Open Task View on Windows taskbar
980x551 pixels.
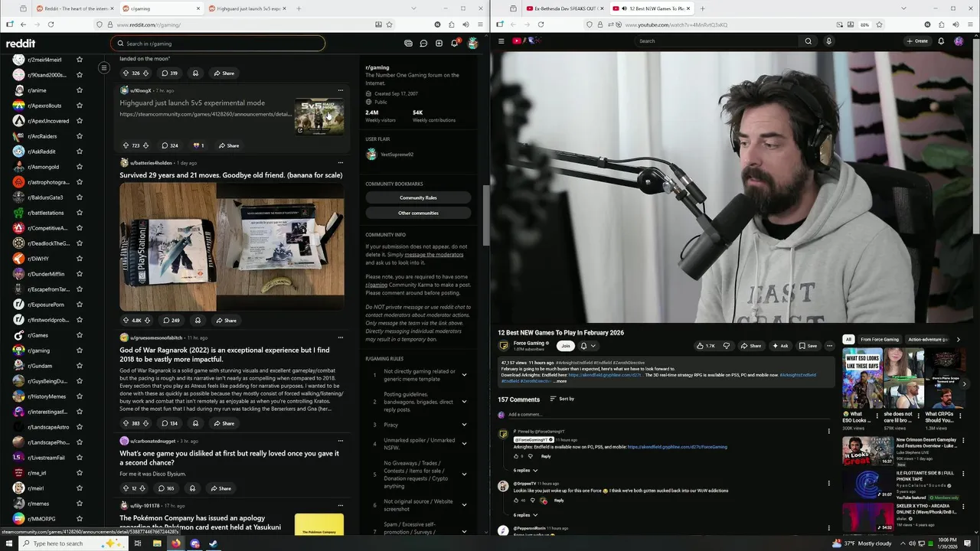(x=138, y=543)
